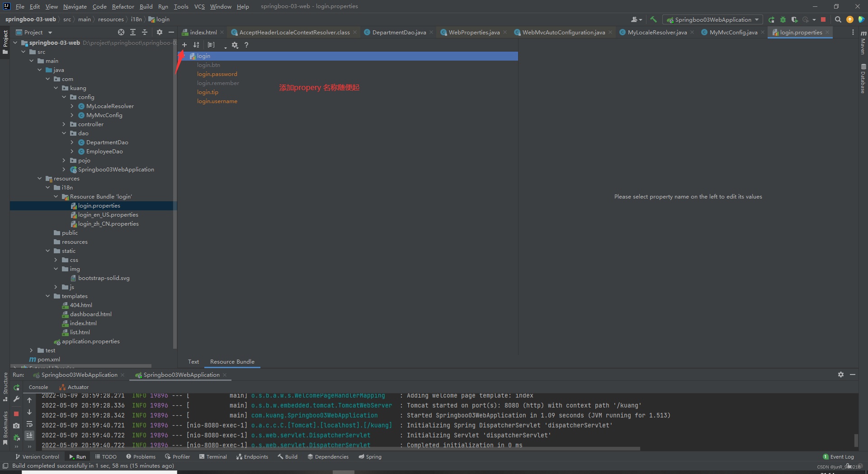This screenshot has width=868, height=474.
Task: Collapse the java folder in tree
Action: pyautogui.click(x=40, y=70)
